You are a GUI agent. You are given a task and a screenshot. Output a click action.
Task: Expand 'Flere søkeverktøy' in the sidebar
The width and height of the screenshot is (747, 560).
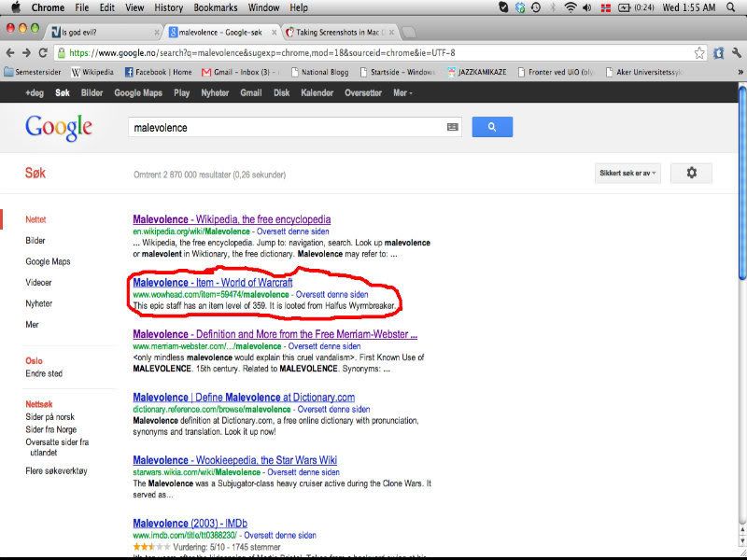56,471
